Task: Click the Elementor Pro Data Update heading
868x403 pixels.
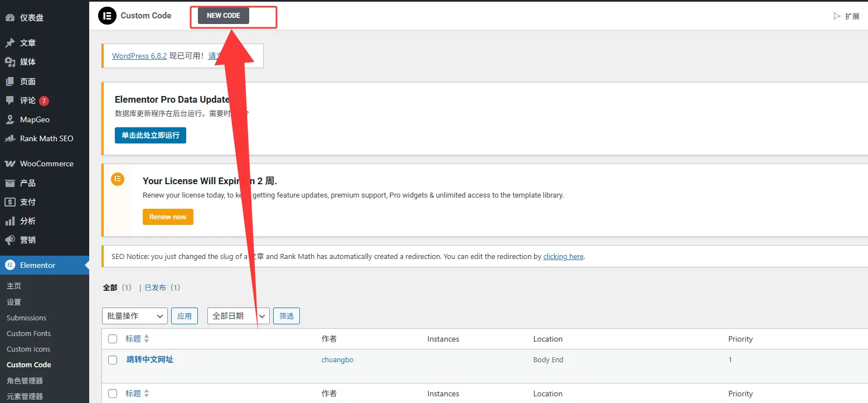Action: coord(172,99)
